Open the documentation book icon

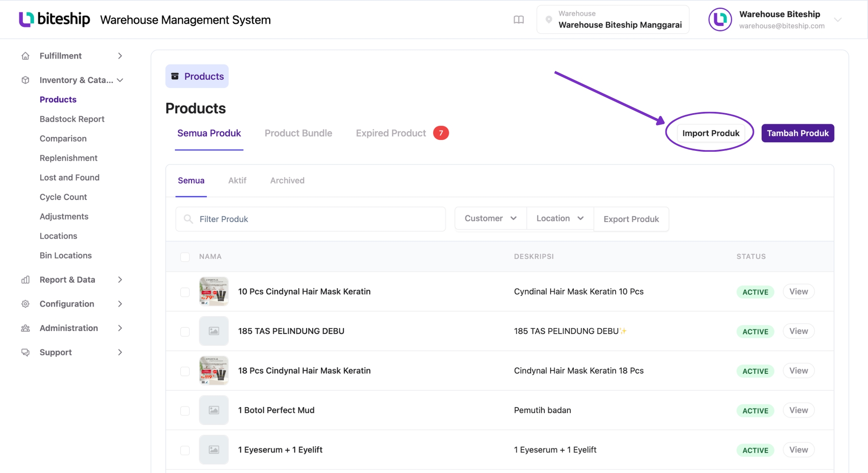(519, 19)
